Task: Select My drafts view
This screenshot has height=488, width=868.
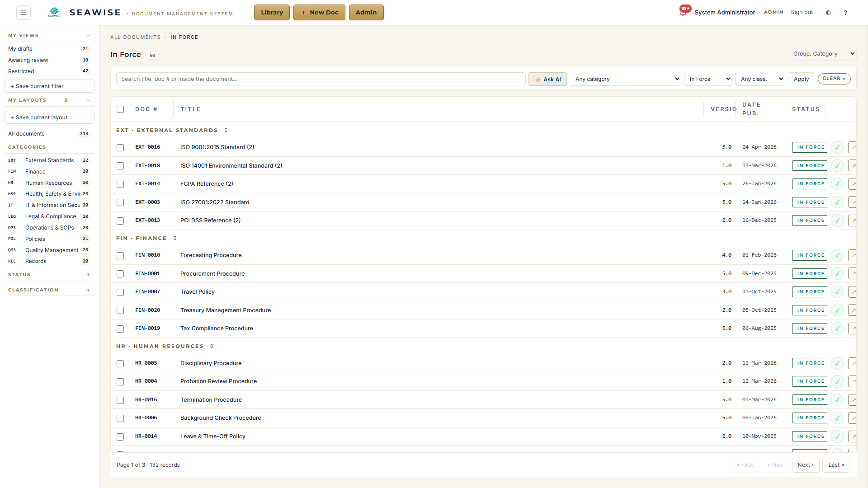Action: tap(49, 49)
